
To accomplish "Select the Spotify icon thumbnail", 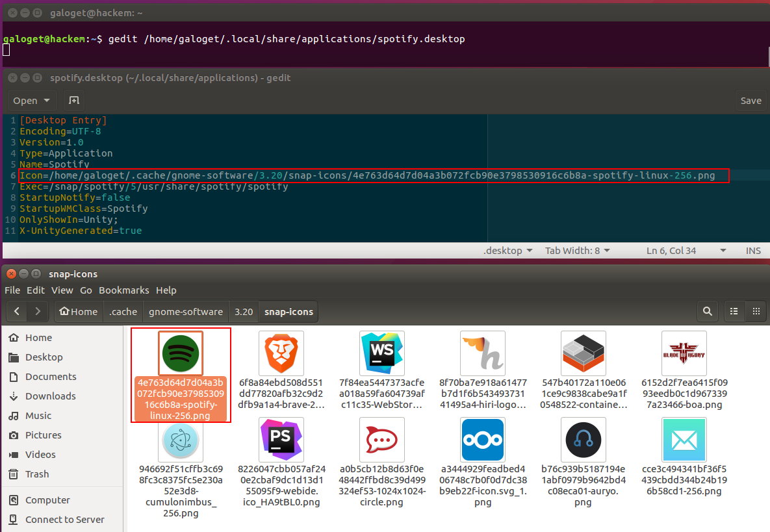I will click(181, 353).
